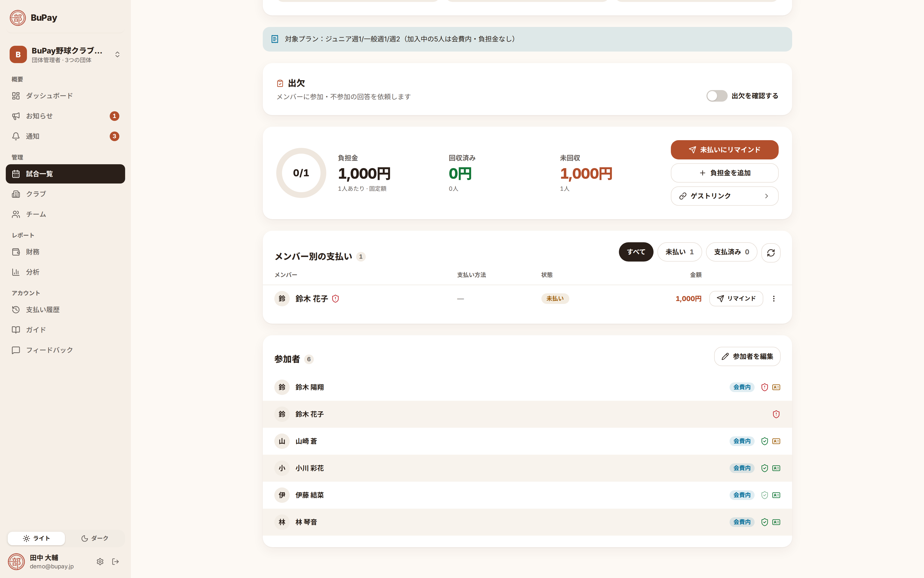Open フィードバック page

(65, 350)
